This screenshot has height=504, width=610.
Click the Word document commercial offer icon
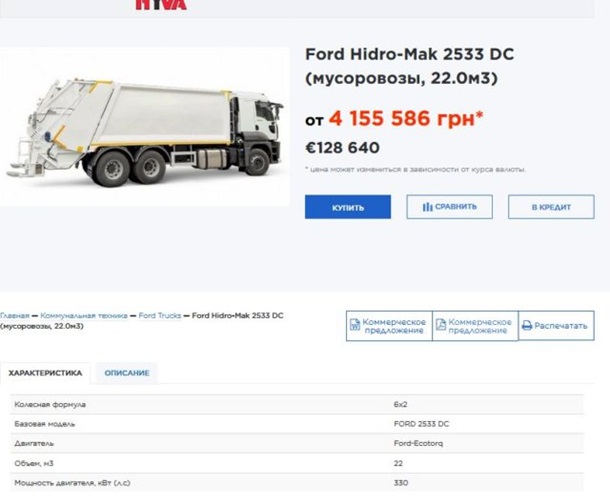tap(355, 325)
